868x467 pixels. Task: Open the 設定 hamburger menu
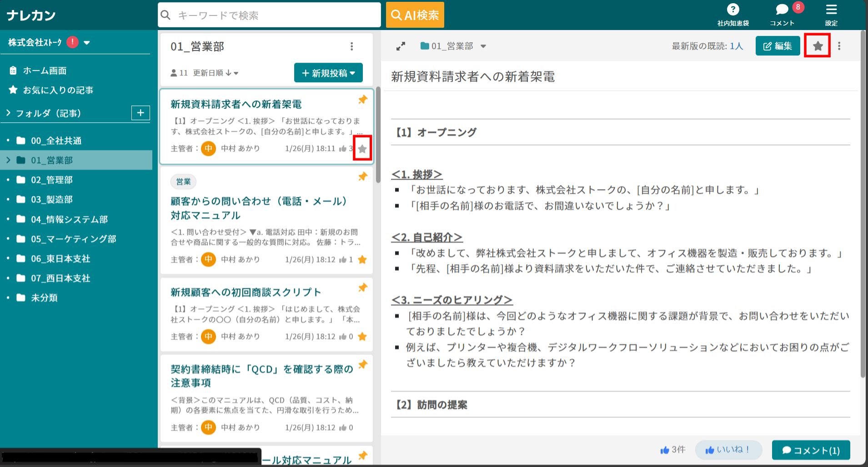(x=831, y=9)
